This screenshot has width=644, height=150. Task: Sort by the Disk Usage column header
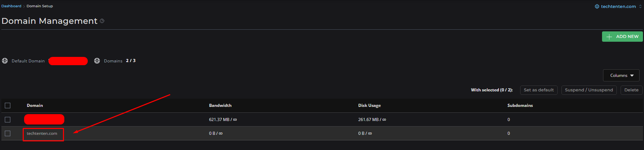369,106
